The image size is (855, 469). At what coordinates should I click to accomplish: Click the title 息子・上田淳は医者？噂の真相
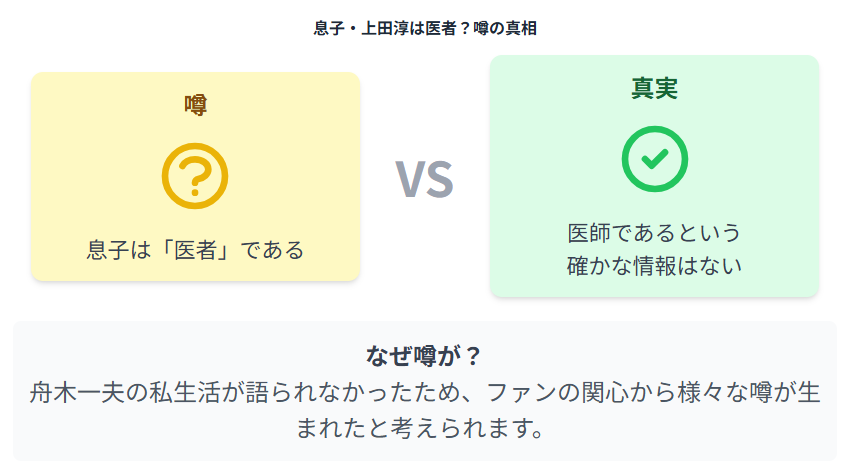(425, 28)
